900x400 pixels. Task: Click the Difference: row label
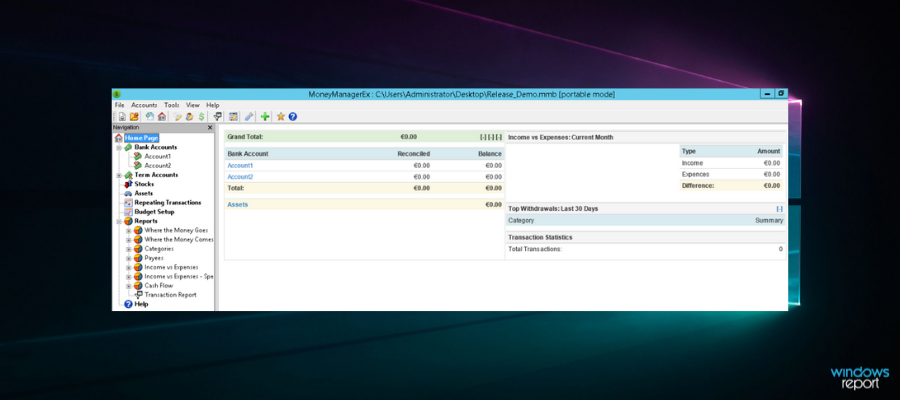(x=698, y=186)
